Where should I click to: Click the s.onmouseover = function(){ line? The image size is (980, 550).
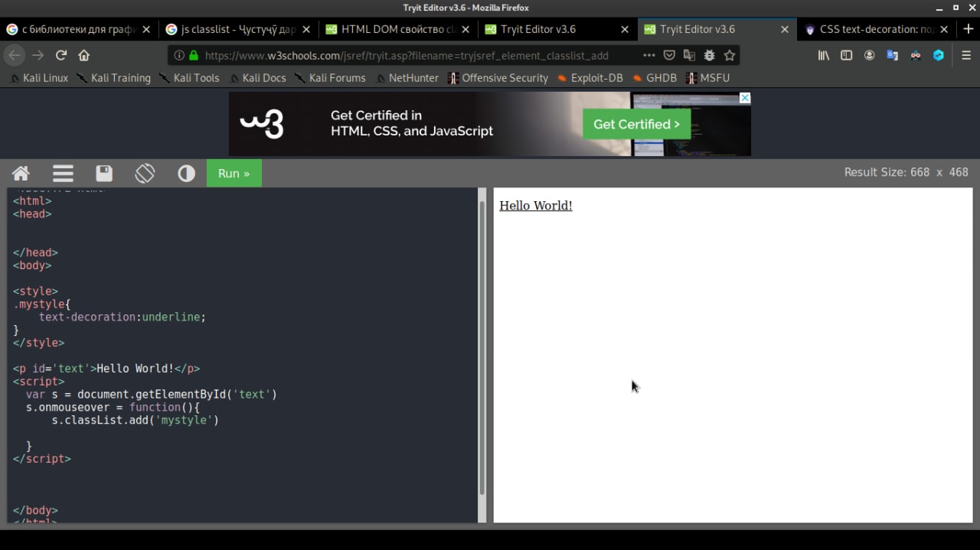click(113, 407)
